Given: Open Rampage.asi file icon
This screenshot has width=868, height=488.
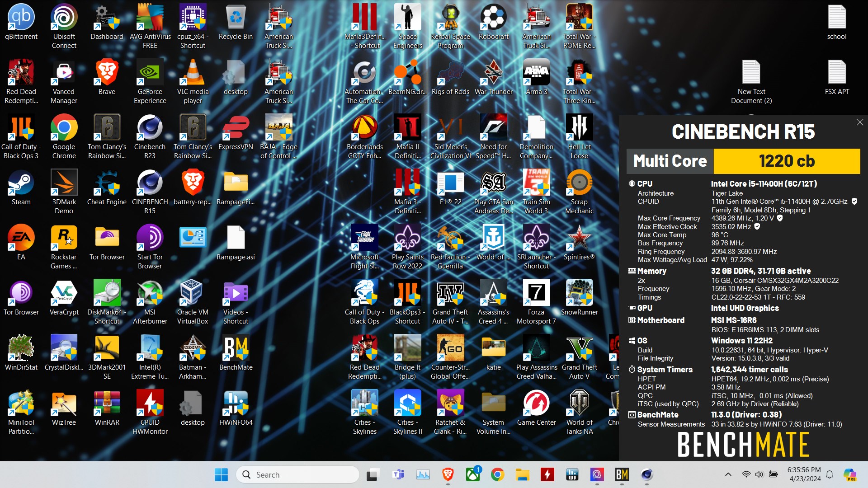Looking at the screenshot, I should pos(236,243).
